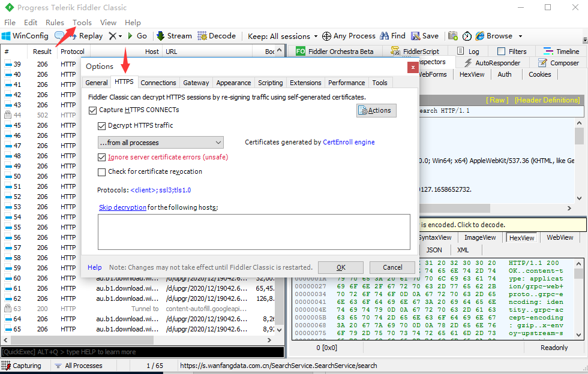The image size is (588, 374).
Task: Open the View menu
Action: click(x=108, y=23)
